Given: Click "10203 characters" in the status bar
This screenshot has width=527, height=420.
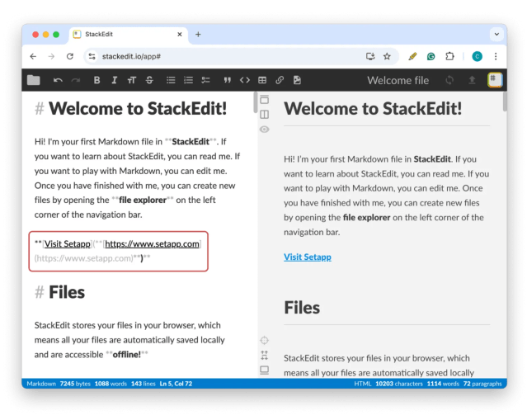Looking at the screenshot, I should point(399,384).
